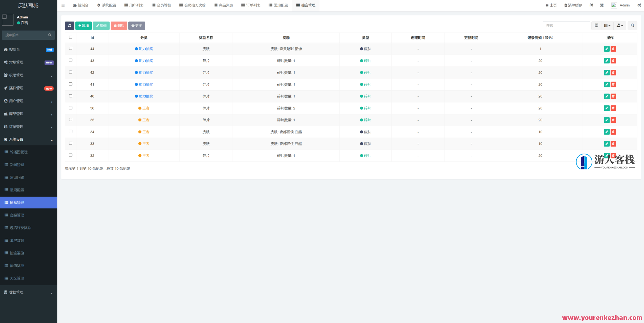
Task: Click the edit pencil icon for row 44
Action: point(606,49)
